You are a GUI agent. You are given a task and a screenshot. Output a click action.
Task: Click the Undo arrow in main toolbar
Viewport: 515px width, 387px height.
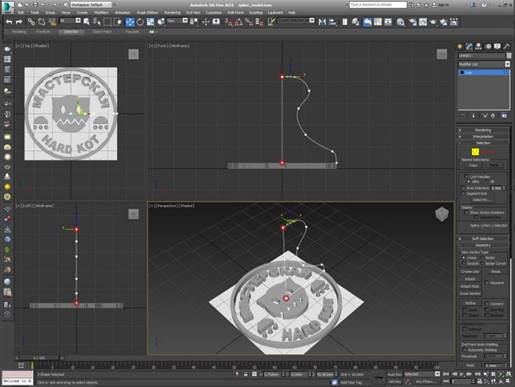pos(9,22)
